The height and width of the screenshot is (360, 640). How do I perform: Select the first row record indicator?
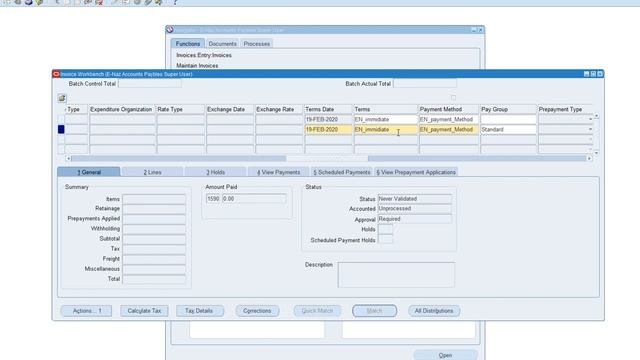tap(61, 119)
